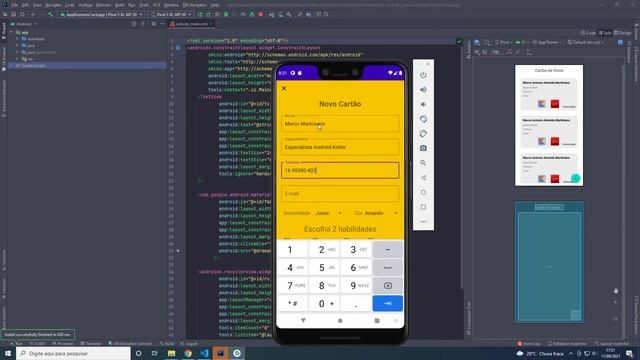The width and height of the screenshot is (640, 360).
Task: Open the Senioridade Junior dropdown
Action: [x=328, y=213]
